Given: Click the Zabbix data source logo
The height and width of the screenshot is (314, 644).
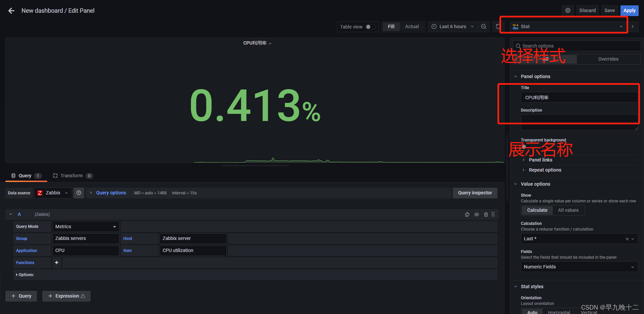Looking at the screenshot, I should tap(40, 193).
